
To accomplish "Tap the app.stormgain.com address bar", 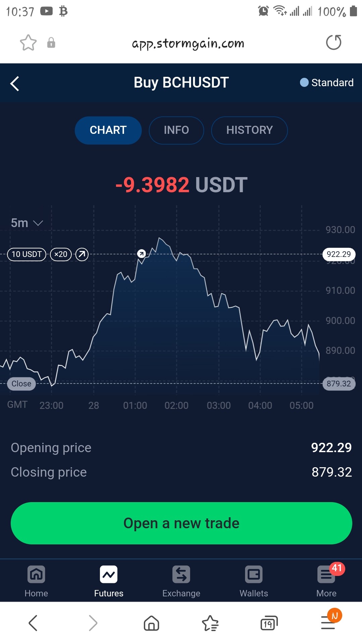I will 188,43.
